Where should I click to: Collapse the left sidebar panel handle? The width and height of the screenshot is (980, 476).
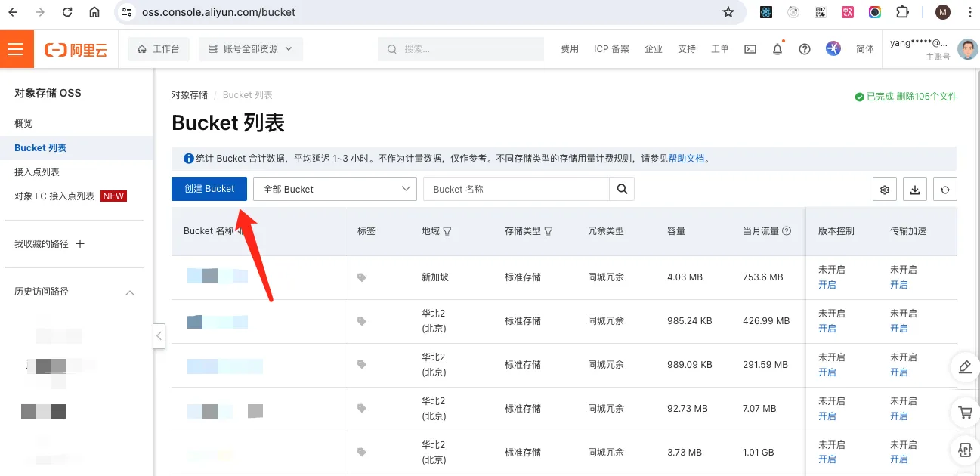click(x=159, y=335)
